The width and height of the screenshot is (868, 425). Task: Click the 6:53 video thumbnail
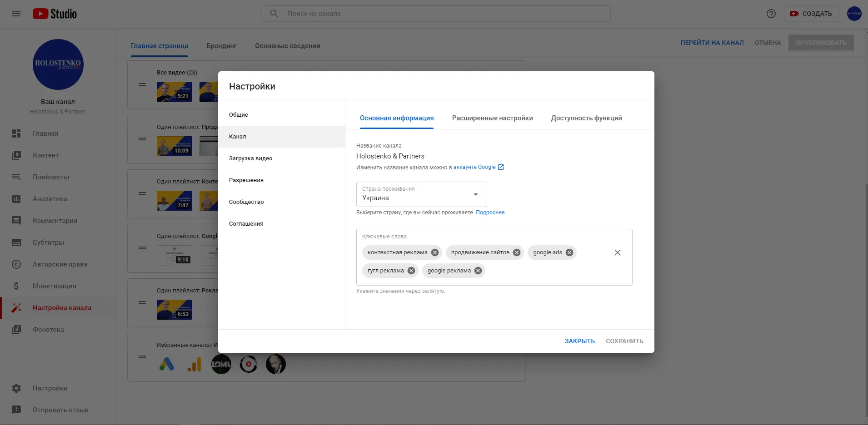point(175,310)
